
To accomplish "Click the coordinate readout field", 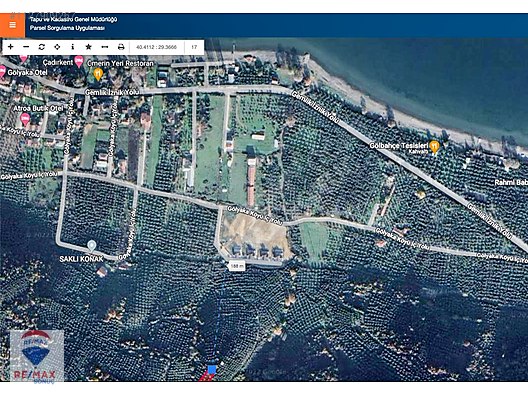I will click(x=157, y=47).
